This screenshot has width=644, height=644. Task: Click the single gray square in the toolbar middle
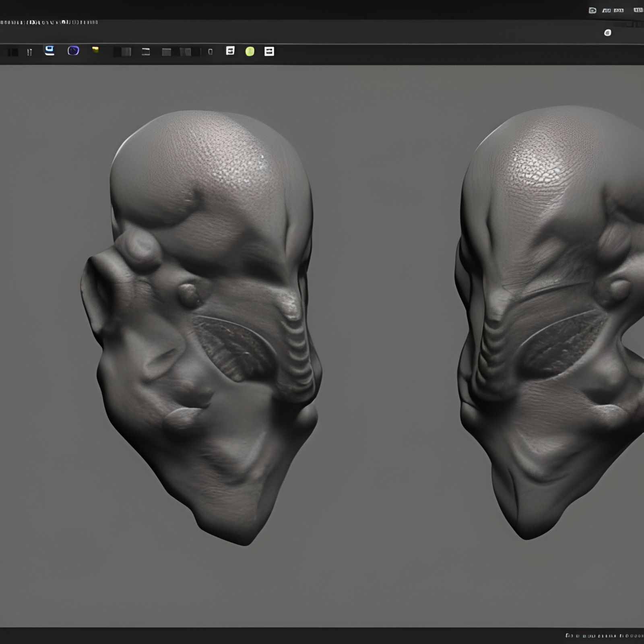(166, 52)
